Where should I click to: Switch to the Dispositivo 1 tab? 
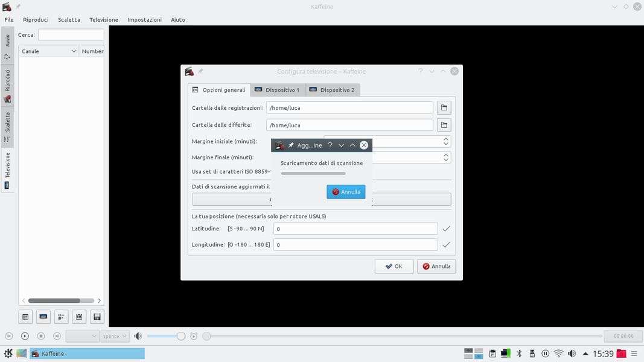tap(278, 90)
